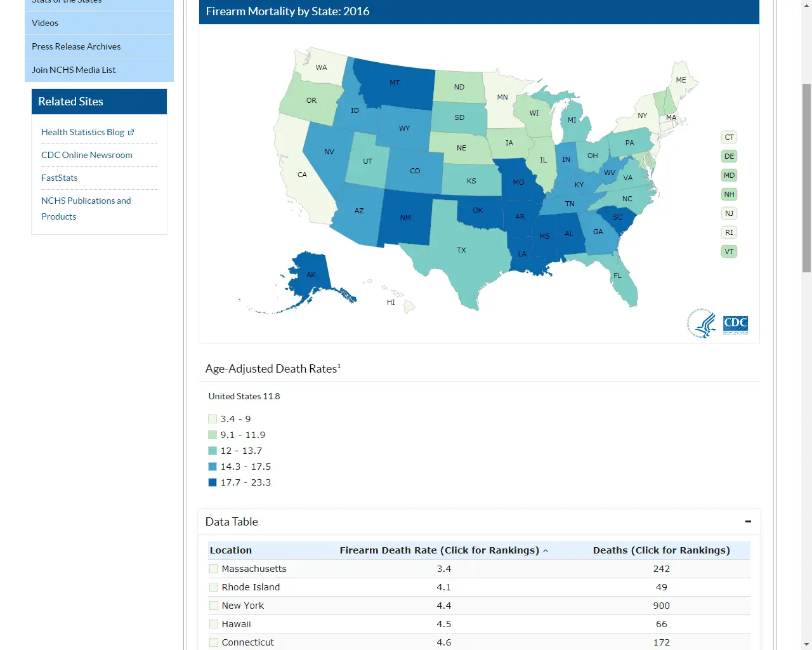Open the FastStats link
The image size is (812, 650).
[60, 178]
